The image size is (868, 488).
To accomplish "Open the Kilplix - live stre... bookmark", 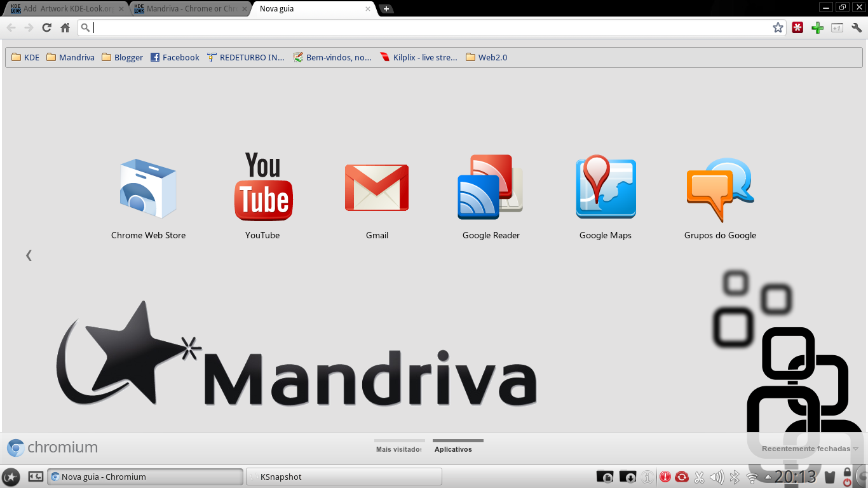I will [418, 57].
